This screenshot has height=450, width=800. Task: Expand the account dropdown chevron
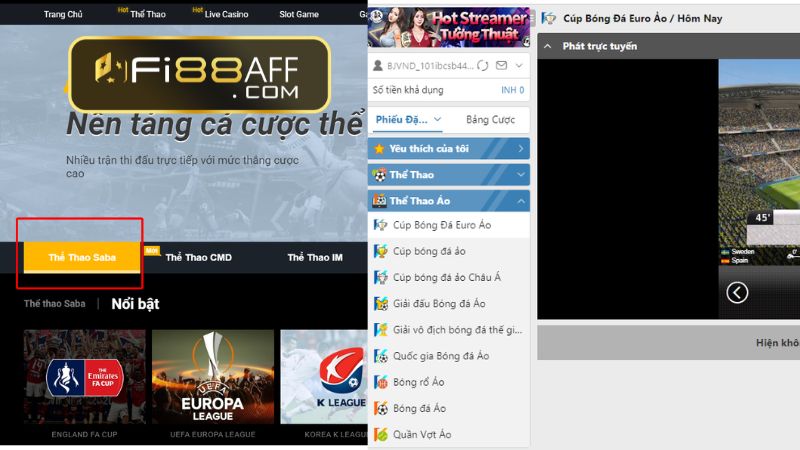point(519,65)
